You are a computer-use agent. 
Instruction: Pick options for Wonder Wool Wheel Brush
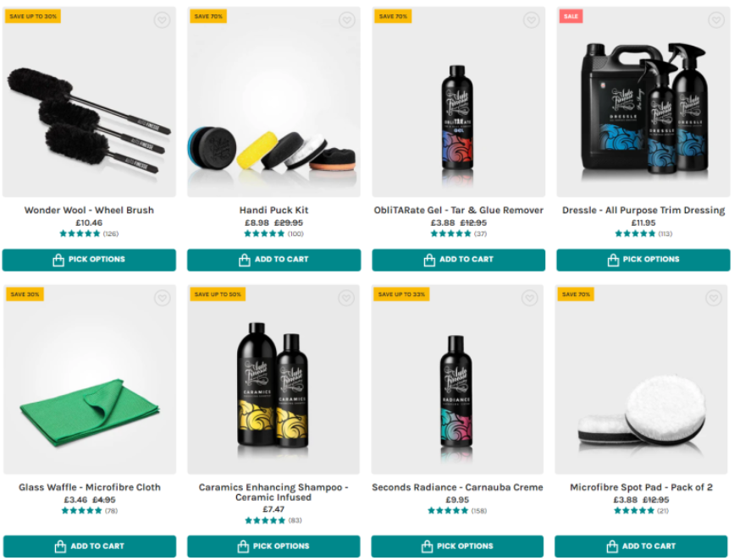89,260
